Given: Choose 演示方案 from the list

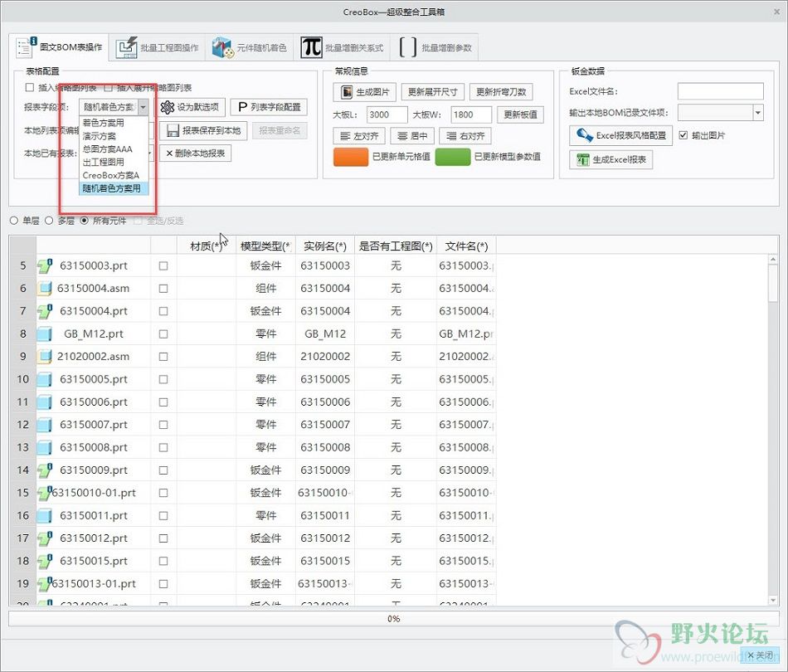Looking at the screenshot, I should 114,136.
